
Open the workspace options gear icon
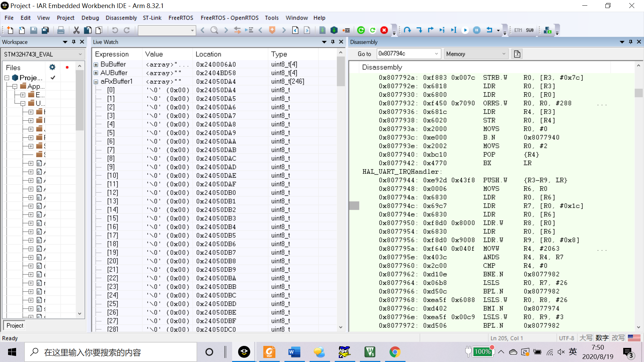click(x=52, y=67)
